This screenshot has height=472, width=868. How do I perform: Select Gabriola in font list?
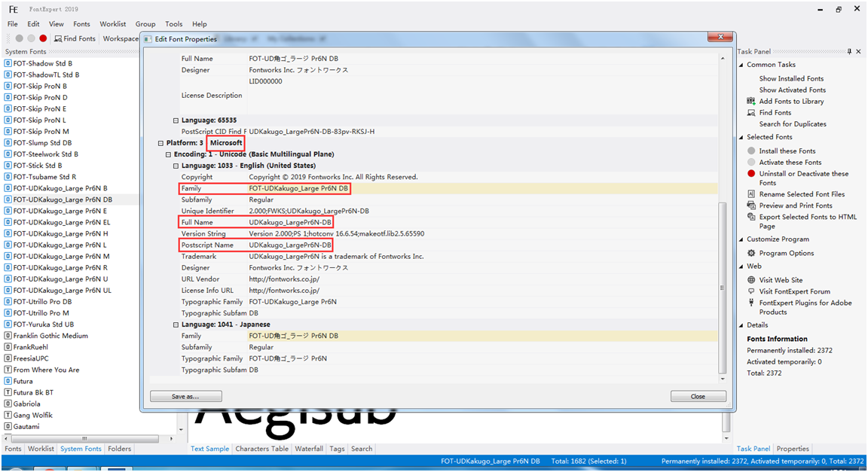(26, 404)
